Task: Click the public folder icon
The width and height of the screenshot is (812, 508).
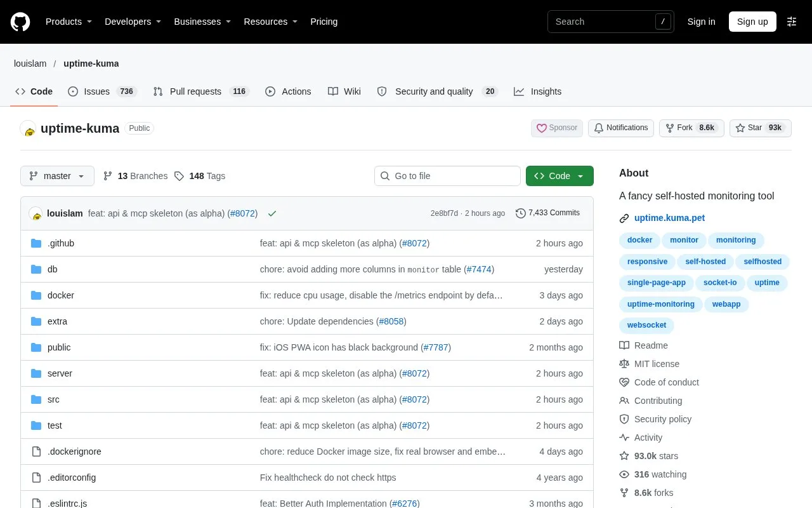Action: pyautogui.click(x=36, y=347)
